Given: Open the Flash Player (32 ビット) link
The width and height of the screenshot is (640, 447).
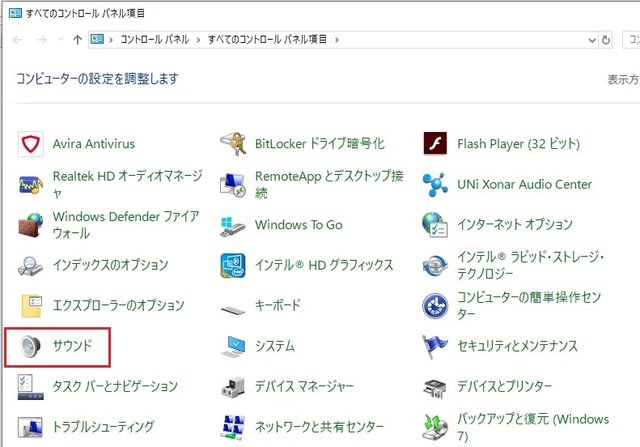Looking at the screenshot, I should click(518, 144).
